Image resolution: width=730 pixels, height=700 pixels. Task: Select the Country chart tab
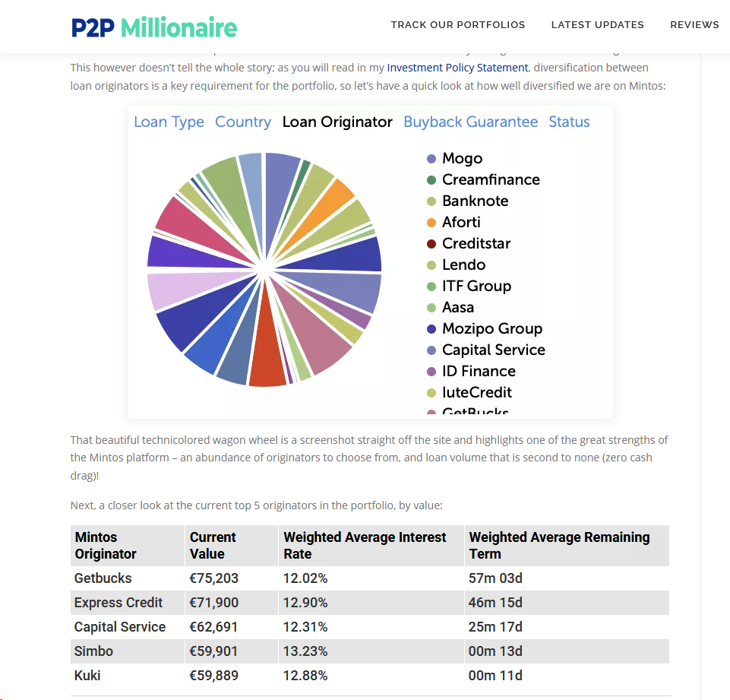pos(243,122)
